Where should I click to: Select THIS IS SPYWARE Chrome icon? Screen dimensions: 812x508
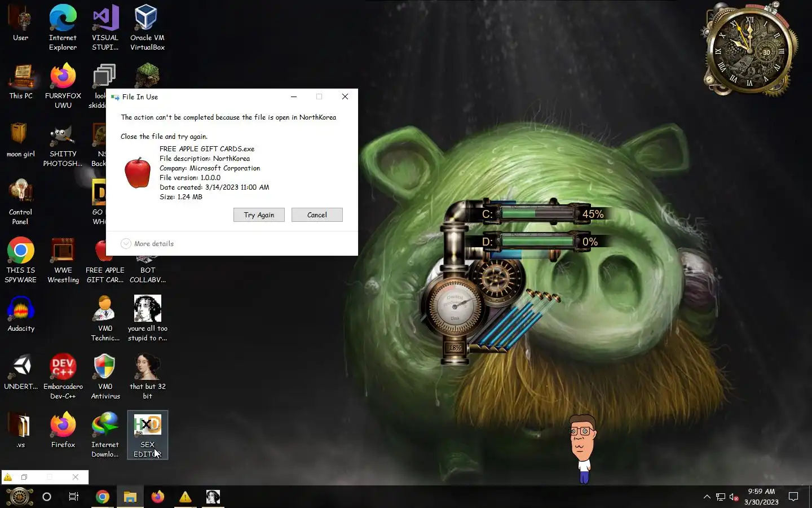coord(21,260)
